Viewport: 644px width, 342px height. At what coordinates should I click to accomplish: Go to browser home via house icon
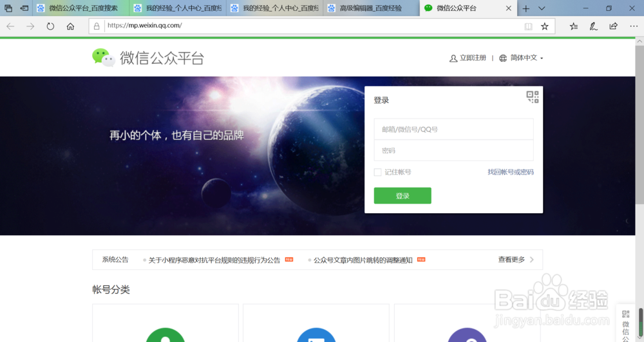(x=70, y=26)
